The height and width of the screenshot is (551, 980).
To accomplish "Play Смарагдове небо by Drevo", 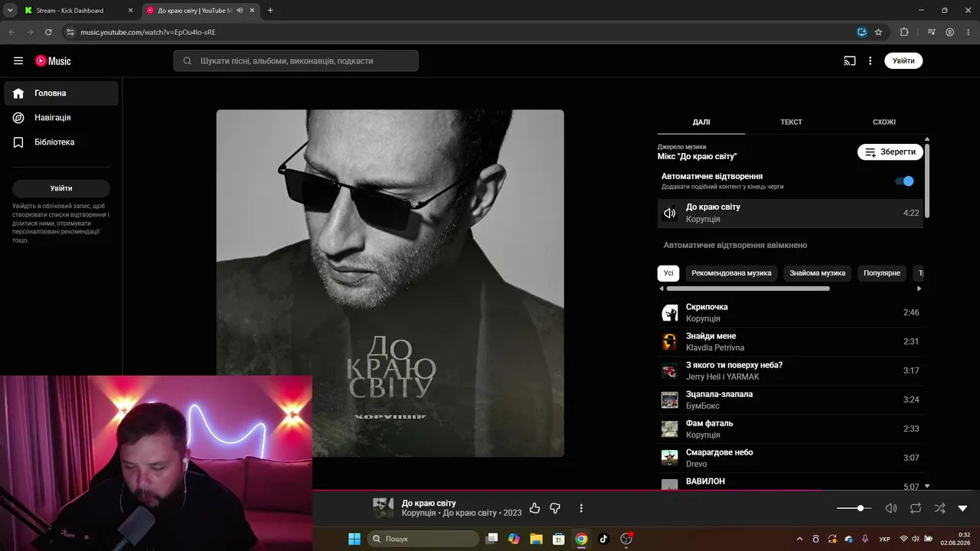I will point(790,458).
